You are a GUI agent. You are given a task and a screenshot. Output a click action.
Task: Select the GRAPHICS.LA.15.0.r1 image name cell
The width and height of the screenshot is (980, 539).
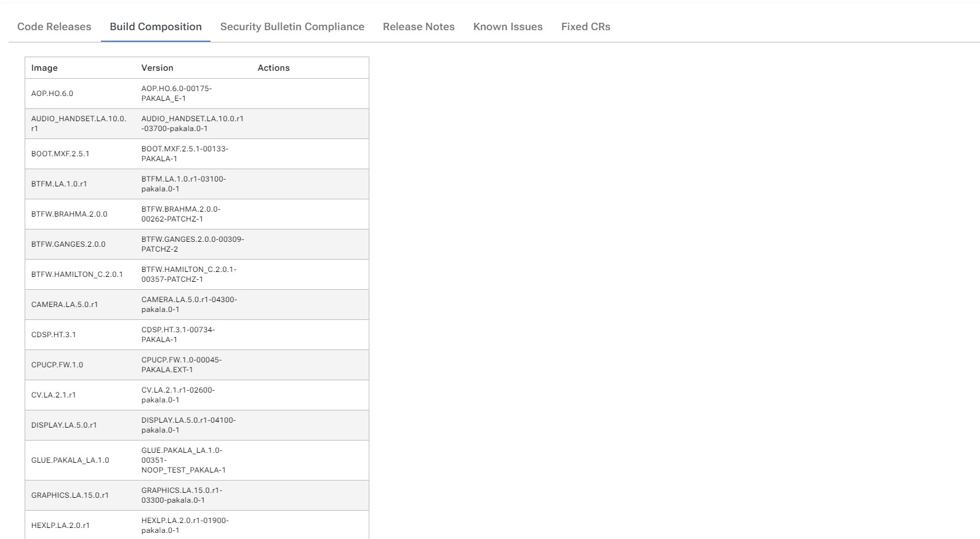(x=70, y=495)
